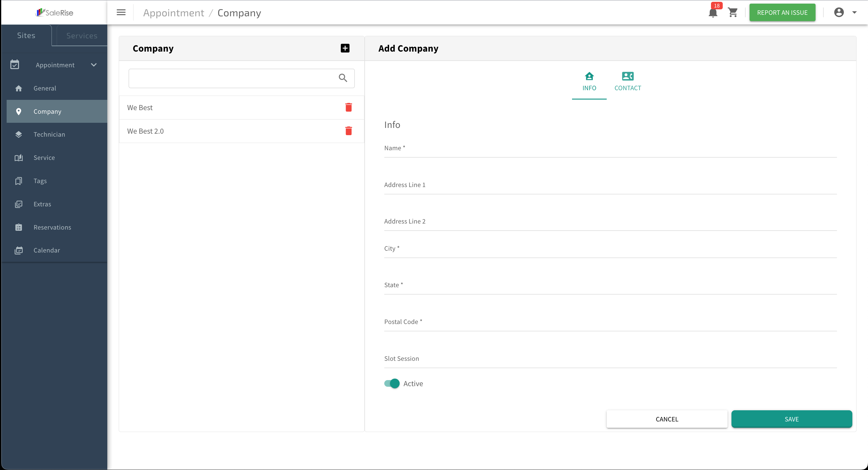
Task: Click the CANCEL button
Action: pos(666,419)
